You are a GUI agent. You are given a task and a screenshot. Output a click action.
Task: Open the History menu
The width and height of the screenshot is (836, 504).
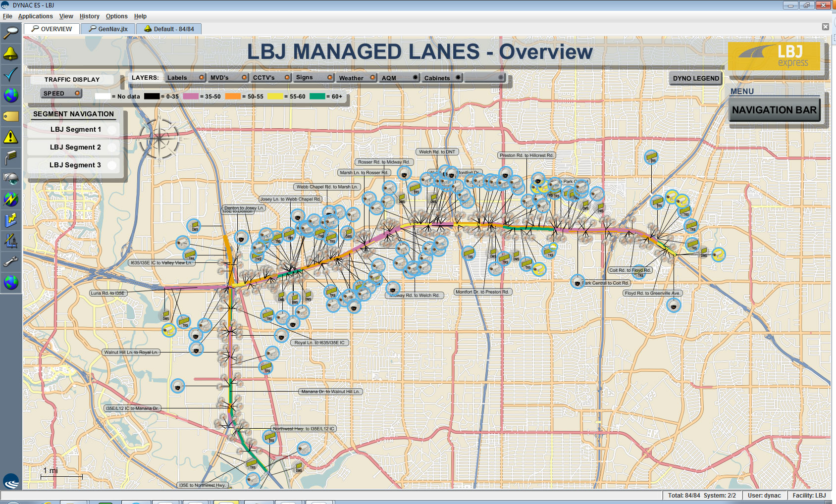(89, 16)
